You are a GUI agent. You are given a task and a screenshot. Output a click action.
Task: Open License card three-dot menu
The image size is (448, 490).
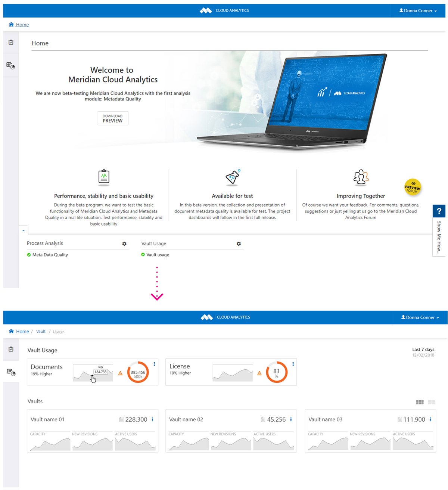click(293, 364)
